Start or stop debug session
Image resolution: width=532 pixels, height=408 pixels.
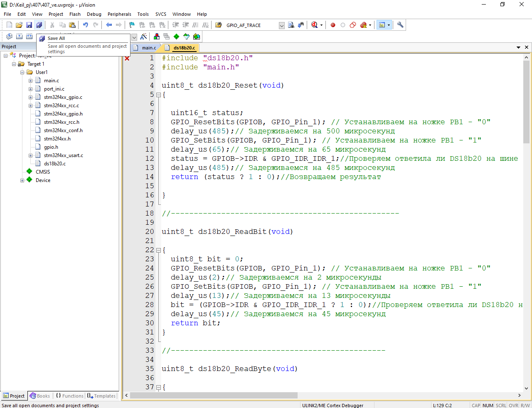314,25
